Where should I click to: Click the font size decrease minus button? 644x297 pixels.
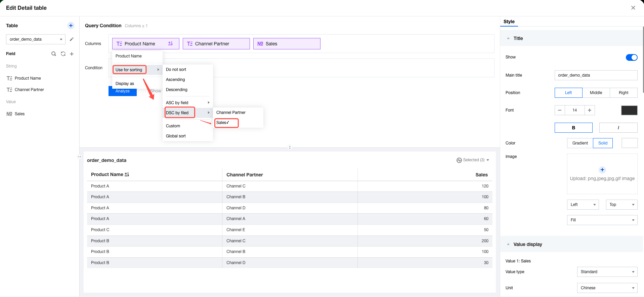(560, 110)
